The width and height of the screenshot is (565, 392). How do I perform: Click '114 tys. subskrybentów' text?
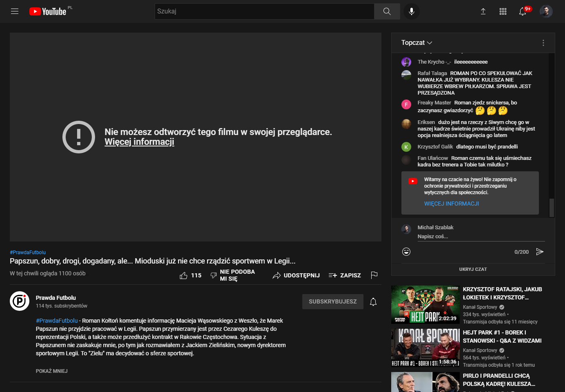(62, 306)
